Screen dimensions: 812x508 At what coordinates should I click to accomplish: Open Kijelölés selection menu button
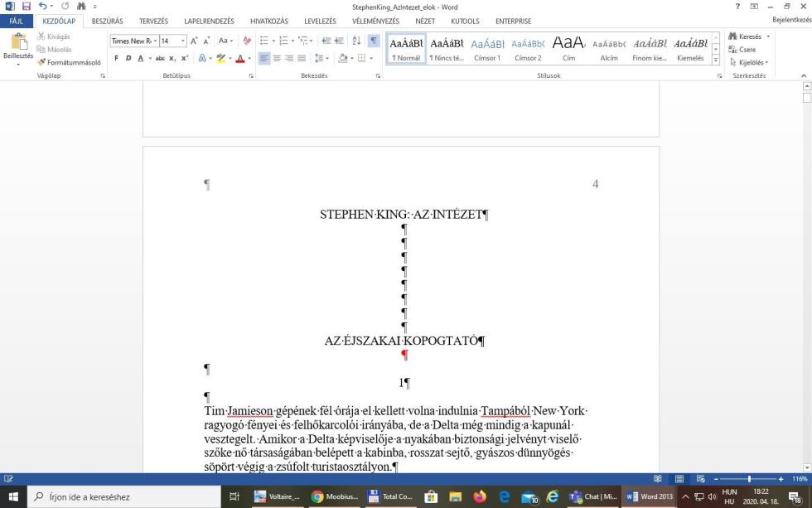click(x=749, y=62)
